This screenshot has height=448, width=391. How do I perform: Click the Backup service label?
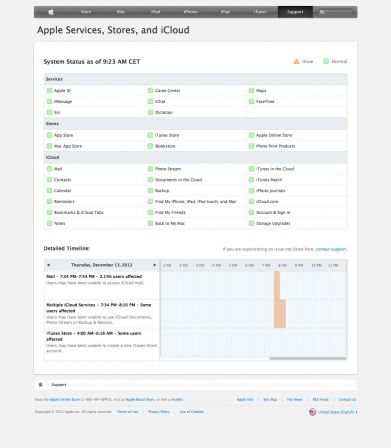coord(162,191)
